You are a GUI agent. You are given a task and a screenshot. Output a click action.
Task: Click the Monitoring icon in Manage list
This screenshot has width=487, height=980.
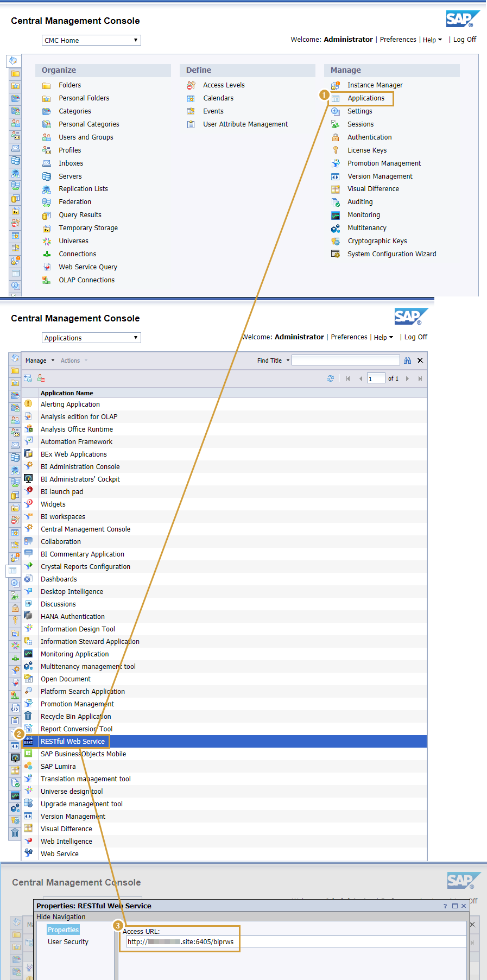(x=336, y=215)
